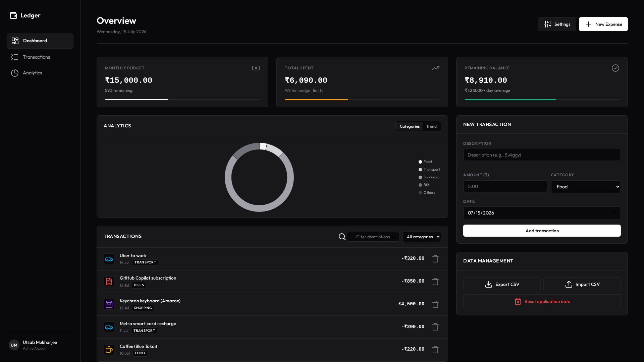The width and height of the screenshot is (644, 362).
Task: Click the Description input field
Action: 542,155
